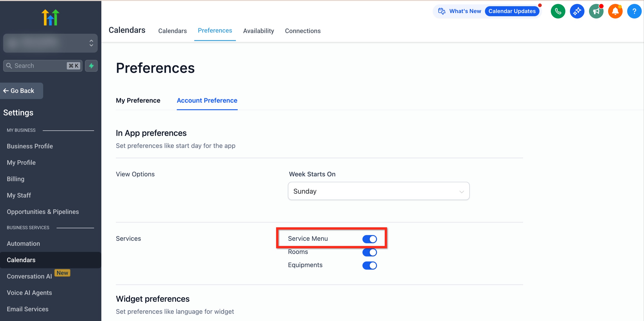644x321 pixels.
Task: Open the Week Starts On dropdown
Action: coord(379,191)
